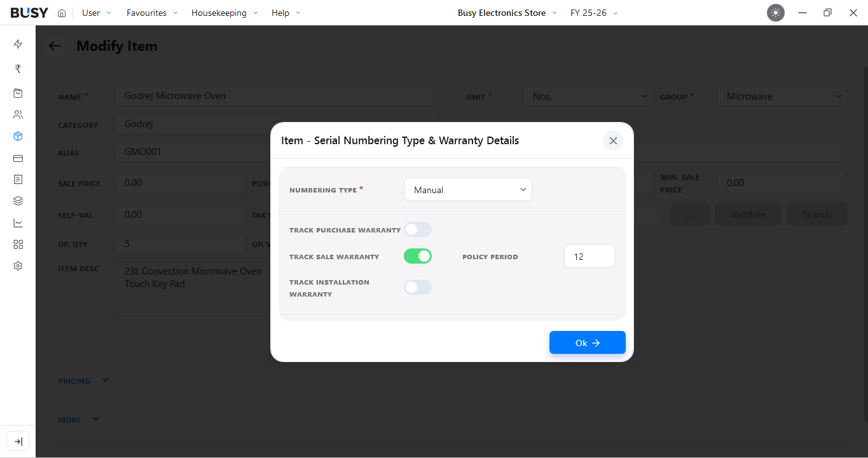Open the Busy Electronics Store company dropdown

507,13
